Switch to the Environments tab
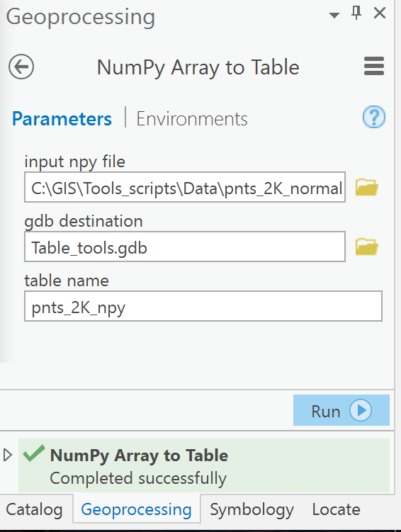 click(x=192, y=119)
